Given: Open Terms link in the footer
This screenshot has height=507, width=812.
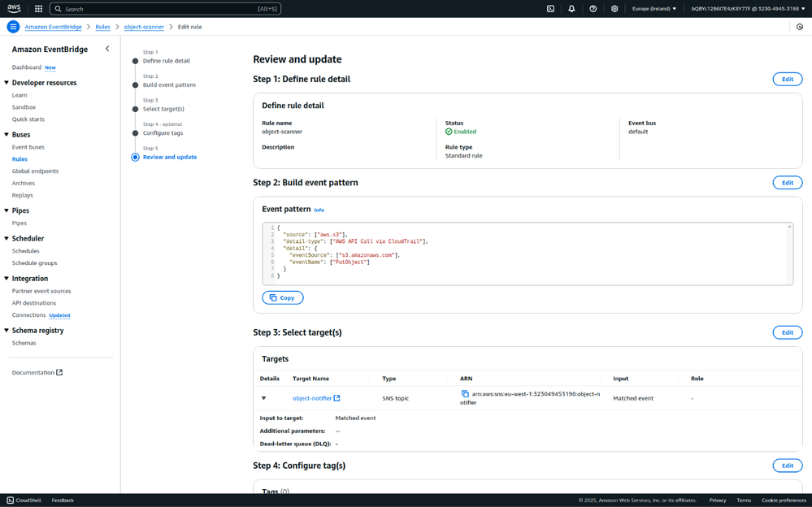Looking at the screenshot, I should point(744,500).
